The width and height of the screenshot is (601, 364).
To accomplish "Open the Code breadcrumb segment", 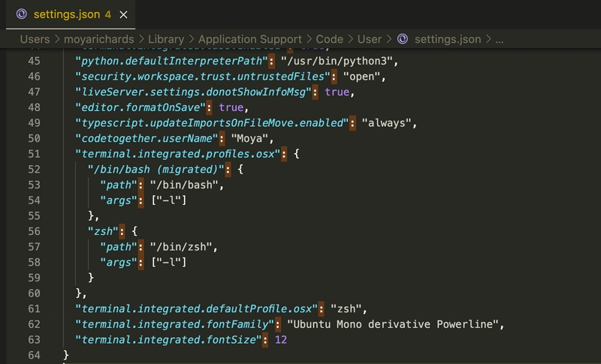I will point(329,39).
